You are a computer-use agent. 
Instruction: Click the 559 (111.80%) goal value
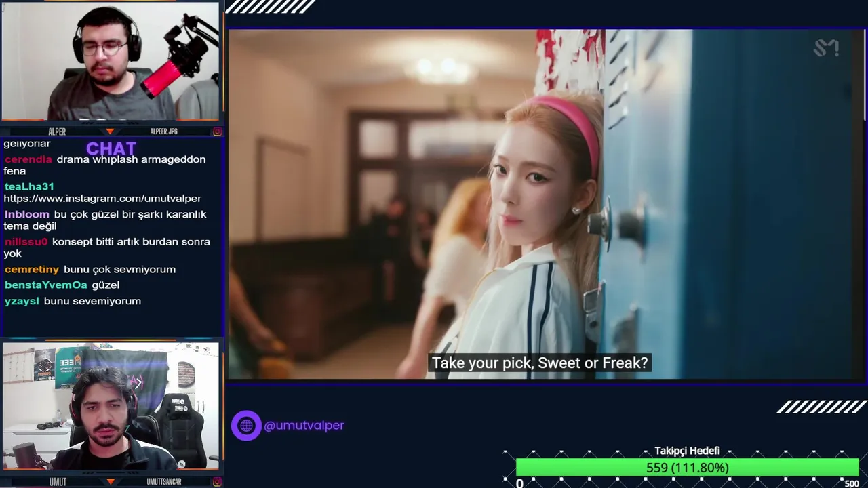tap(687, 468)
